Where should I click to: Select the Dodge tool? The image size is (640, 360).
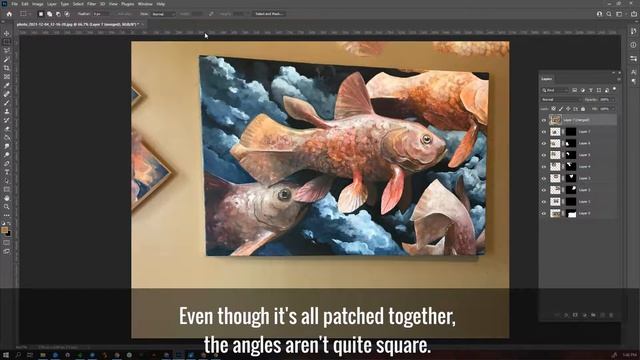point(7,155)
